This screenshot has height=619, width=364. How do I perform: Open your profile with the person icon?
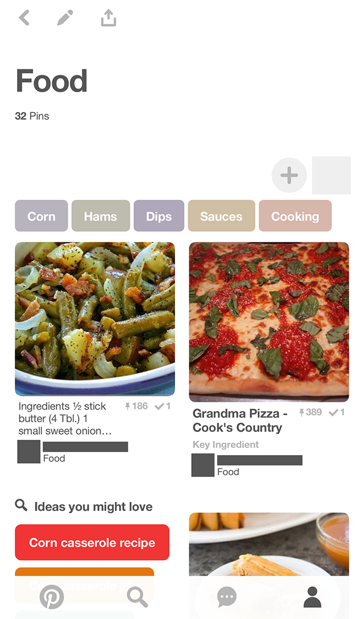pyautogui.click(x=311, y=596)
